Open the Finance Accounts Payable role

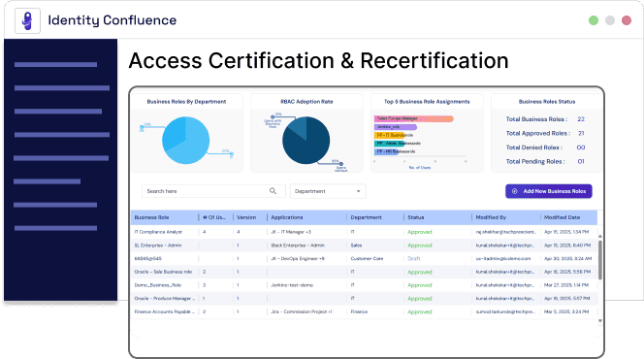point(164,311)
